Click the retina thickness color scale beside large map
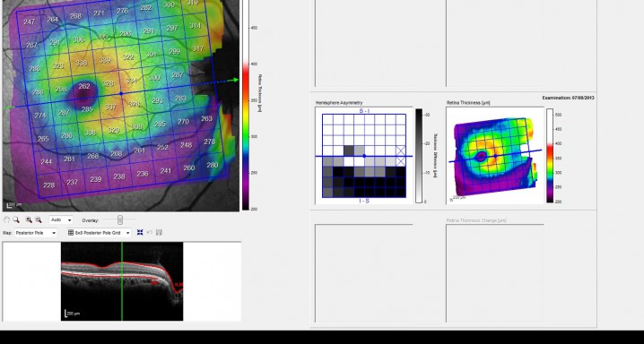The image size is (644, 344). pyautogui.click(x=246, y=105)
